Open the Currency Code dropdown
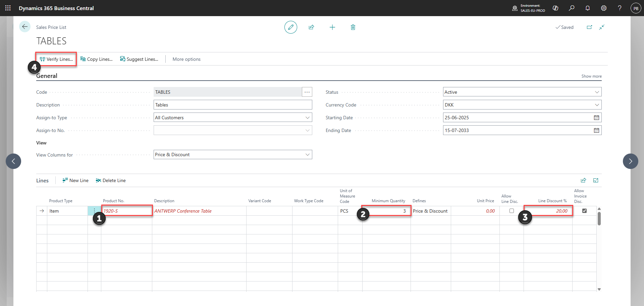This screenshot has width=644, height=306. pyautogui.click(x=597, y=105)
